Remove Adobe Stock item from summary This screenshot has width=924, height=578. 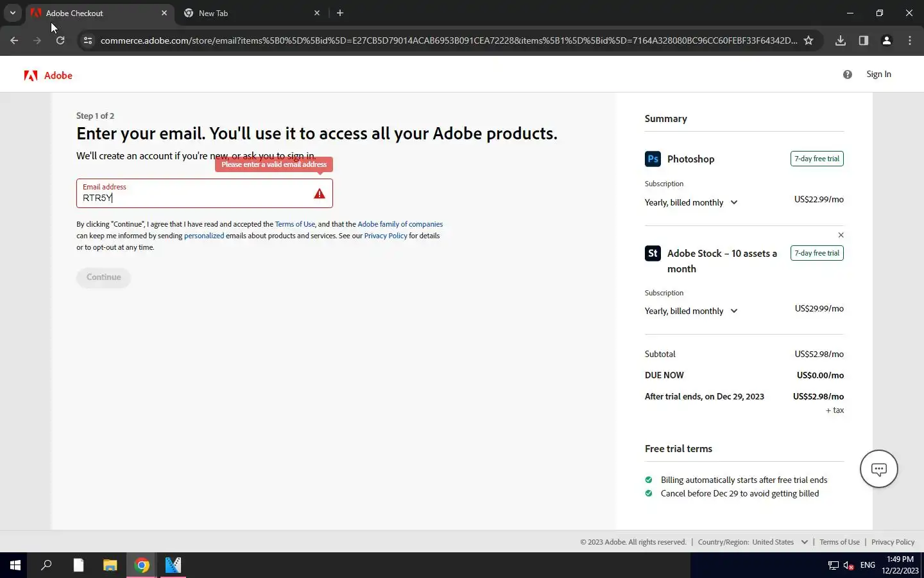click(x=841, y=235)
